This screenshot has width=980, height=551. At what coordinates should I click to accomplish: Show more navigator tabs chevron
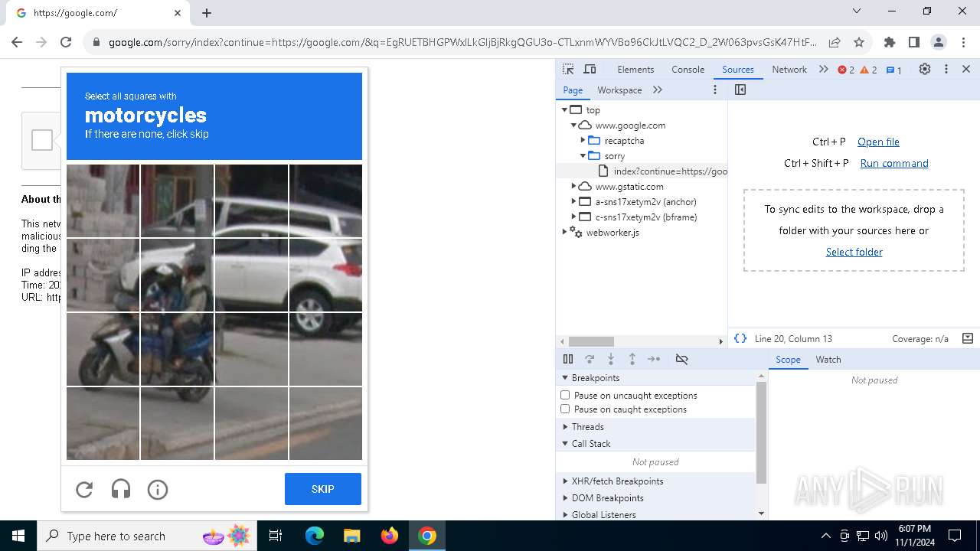[658, 90]
